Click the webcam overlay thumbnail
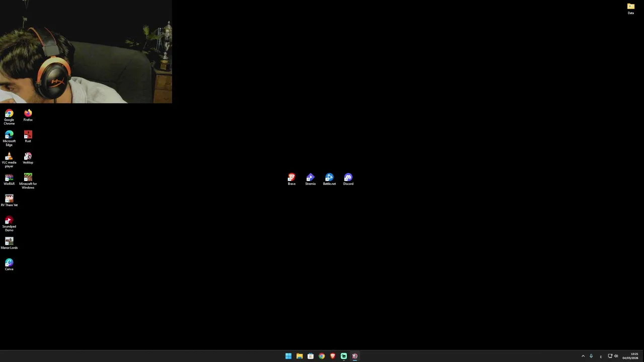Image resolution: width=644 pixels, height=362 pixels. tap(86, 51)
